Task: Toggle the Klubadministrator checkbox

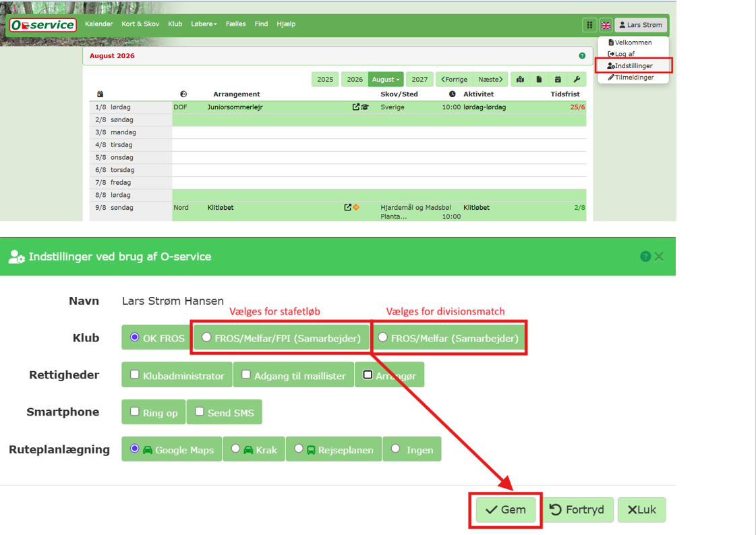Action: (x=134, y=374)
